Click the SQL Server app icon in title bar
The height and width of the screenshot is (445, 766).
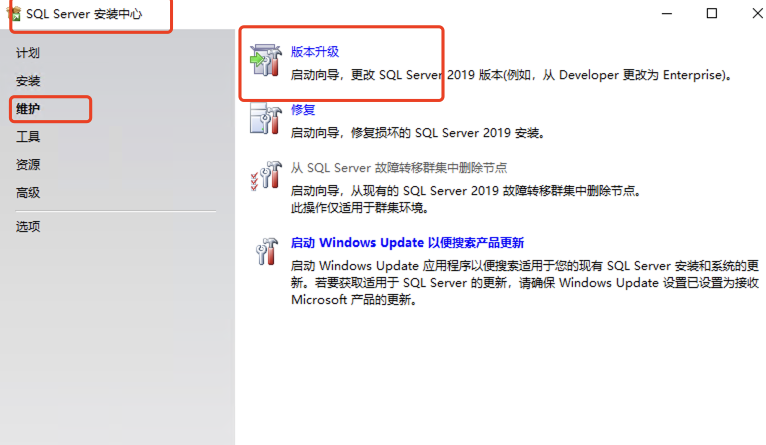(15, 15)
